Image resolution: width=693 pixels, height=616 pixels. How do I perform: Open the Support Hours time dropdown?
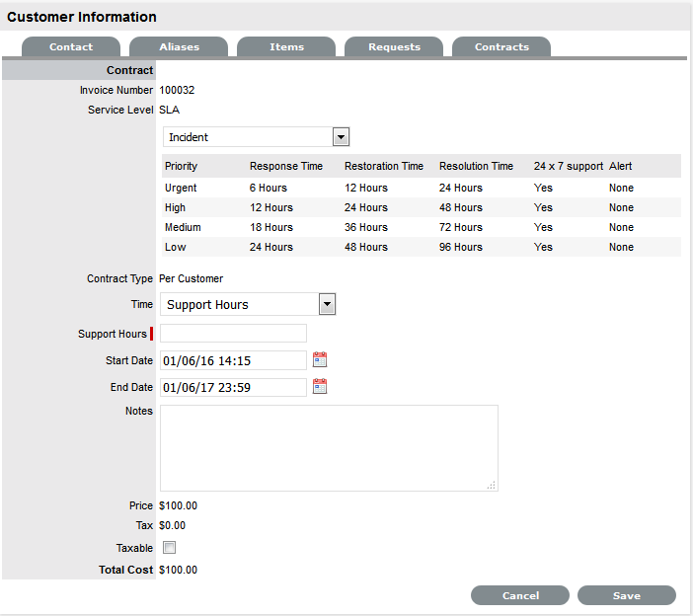pos(327,304)
